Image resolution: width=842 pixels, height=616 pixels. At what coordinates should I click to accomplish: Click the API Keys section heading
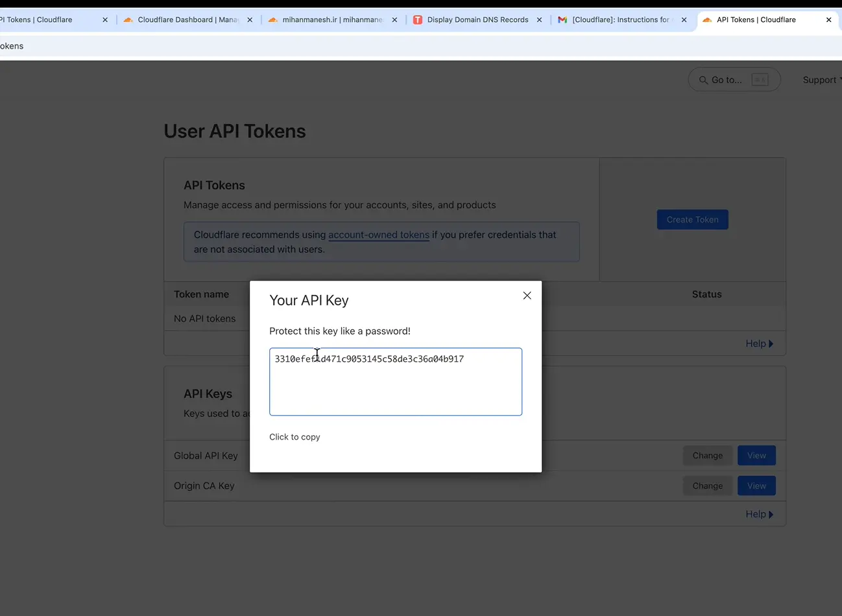(x=208, y=394)
